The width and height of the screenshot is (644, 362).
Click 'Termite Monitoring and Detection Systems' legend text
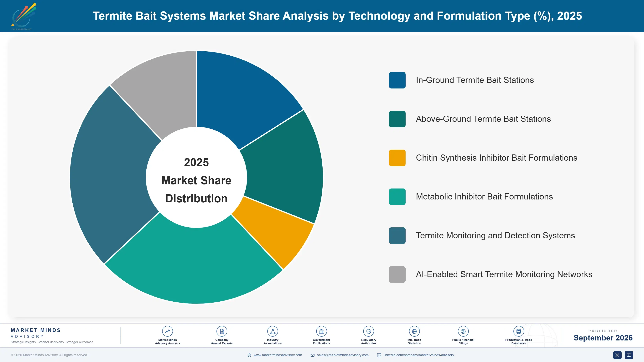[495, 236]
